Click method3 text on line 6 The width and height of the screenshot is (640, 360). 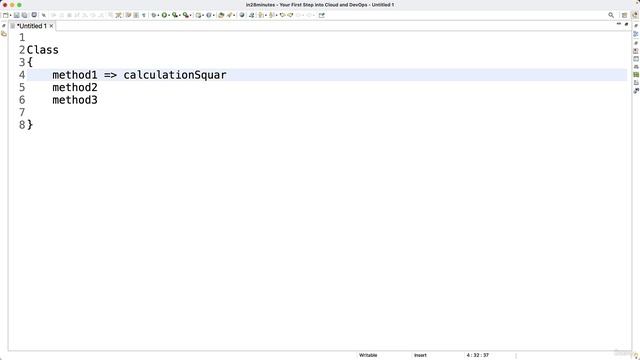click(75, 100)
